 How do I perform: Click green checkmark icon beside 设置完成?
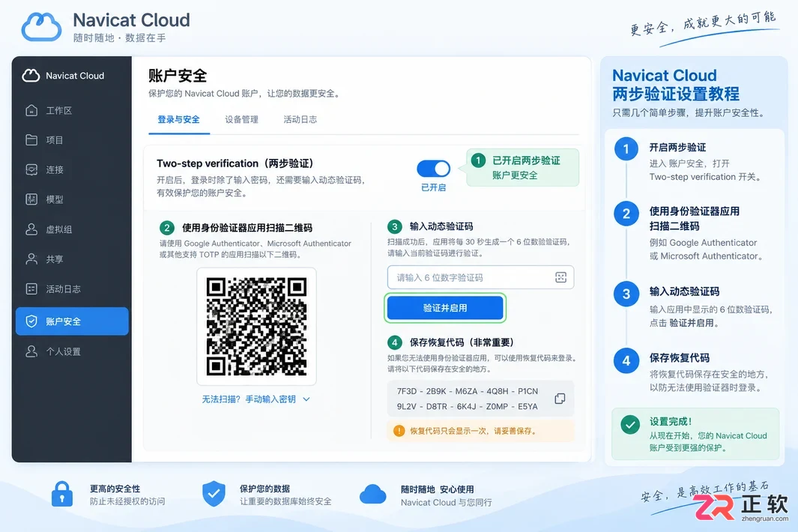click(630, 425)
